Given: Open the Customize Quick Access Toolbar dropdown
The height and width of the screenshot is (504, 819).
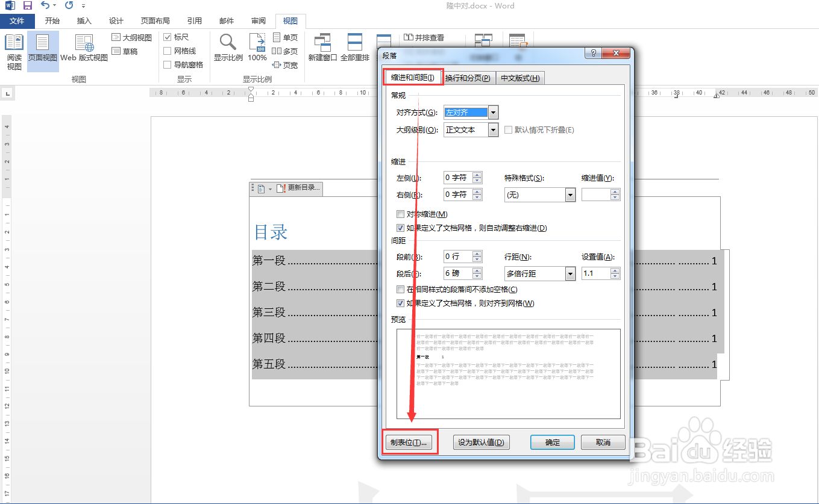Looking at the screenshot, I should tap(83, 6).
